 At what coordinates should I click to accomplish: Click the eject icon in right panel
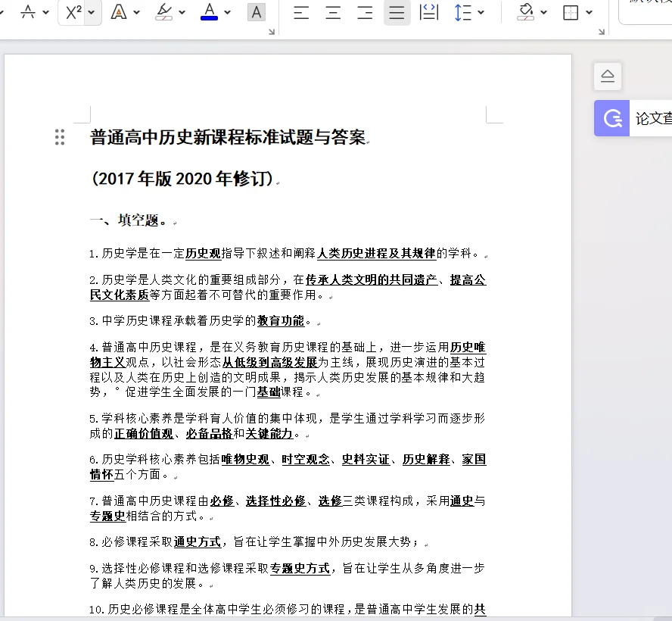[607, 76]
